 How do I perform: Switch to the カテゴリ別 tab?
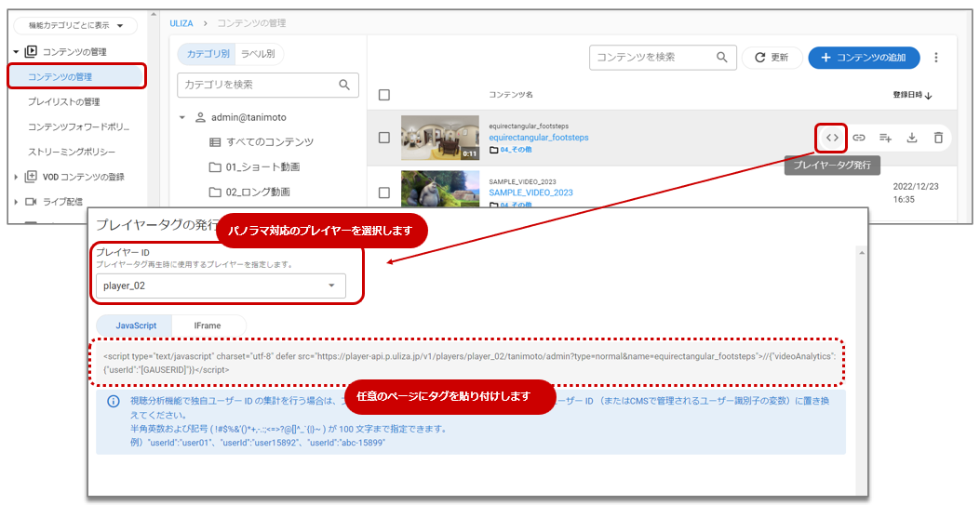(208, 54)
